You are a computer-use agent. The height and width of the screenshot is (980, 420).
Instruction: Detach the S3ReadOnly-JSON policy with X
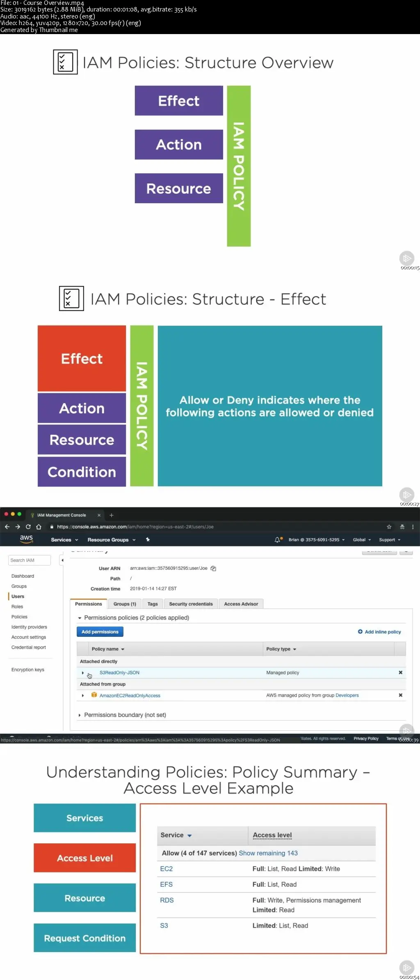pyautogui.click(x=401, y=672)
